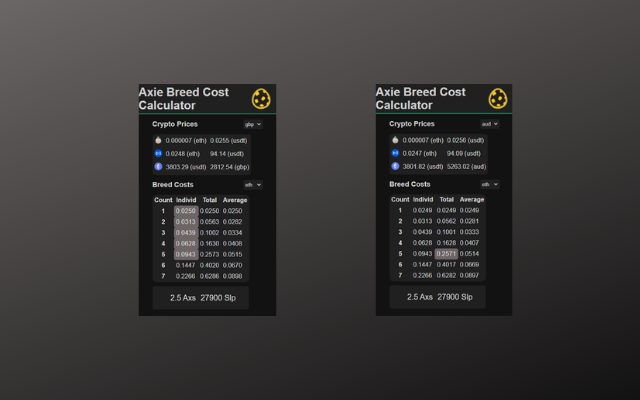Click the 0.0562 total cell
Screen dimensions: 640x400
(446, 221)
